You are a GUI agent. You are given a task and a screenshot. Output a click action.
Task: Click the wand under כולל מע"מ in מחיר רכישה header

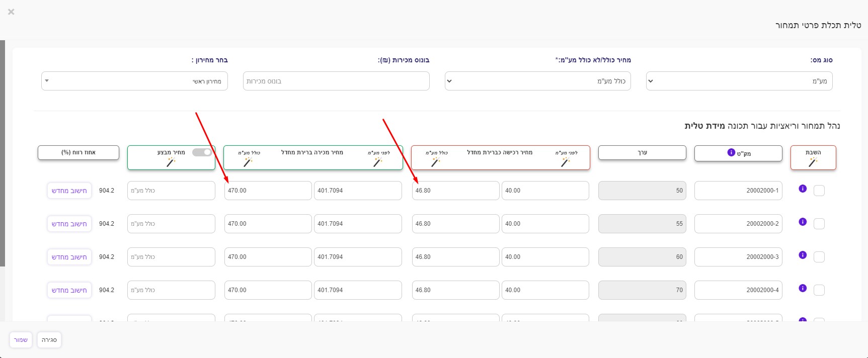[x=435, y=162]
